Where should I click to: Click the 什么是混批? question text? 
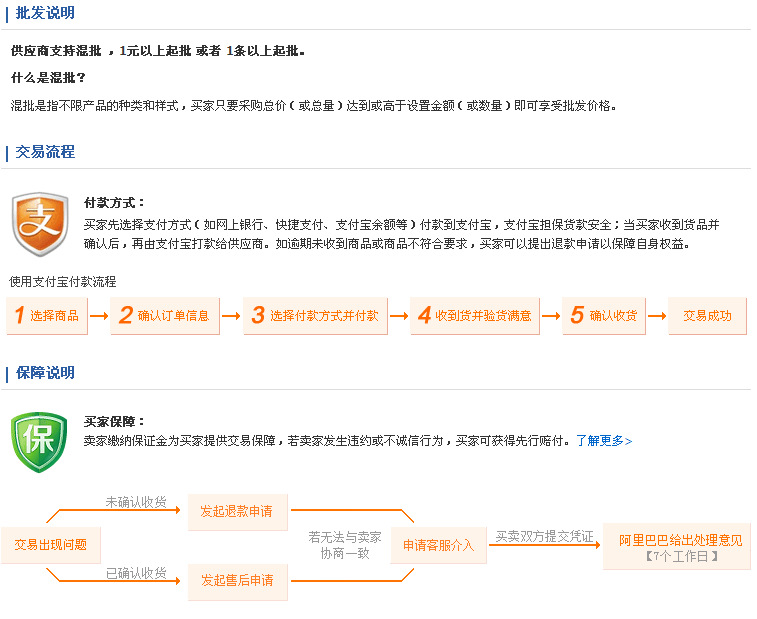coord(48,78)
